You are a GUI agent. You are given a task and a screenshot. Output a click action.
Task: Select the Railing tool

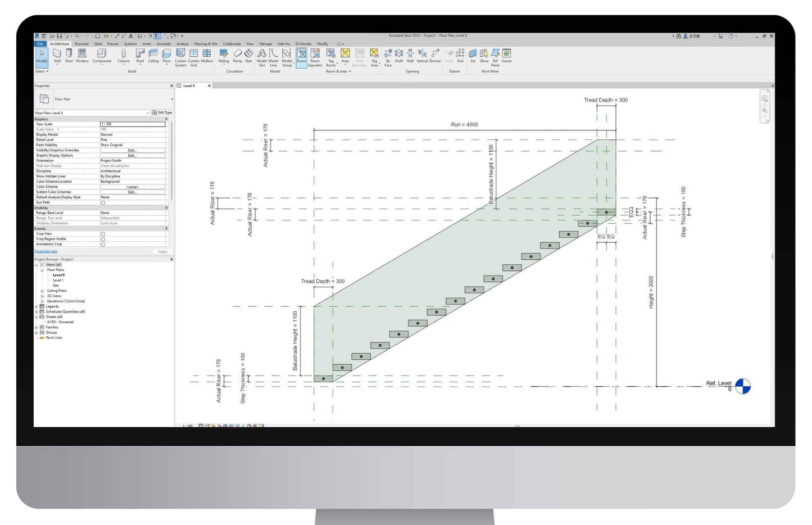224,55
